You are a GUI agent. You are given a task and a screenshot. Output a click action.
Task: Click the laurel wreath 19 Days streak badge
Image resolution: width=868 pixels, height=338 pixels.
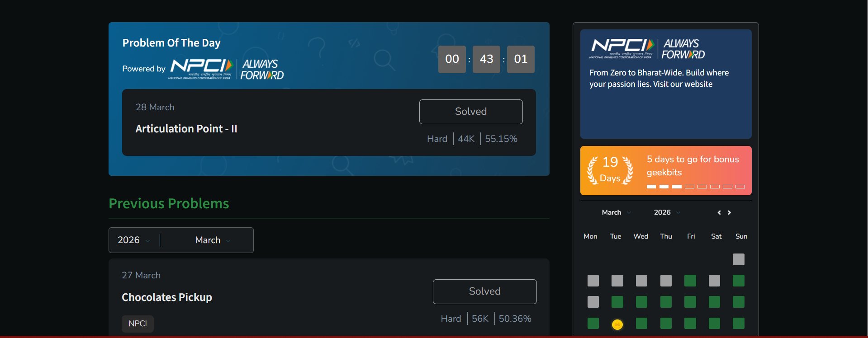pos(610,170)
